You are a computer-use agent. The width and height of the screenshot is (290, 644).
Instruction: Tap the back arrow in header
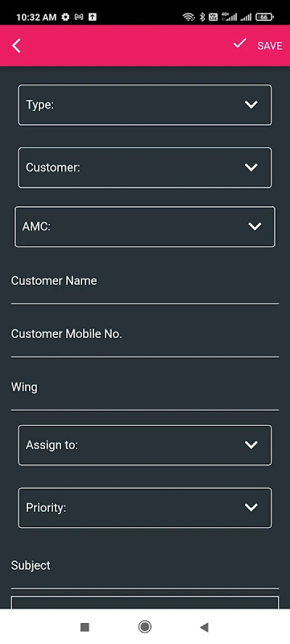tap(16, 46)
